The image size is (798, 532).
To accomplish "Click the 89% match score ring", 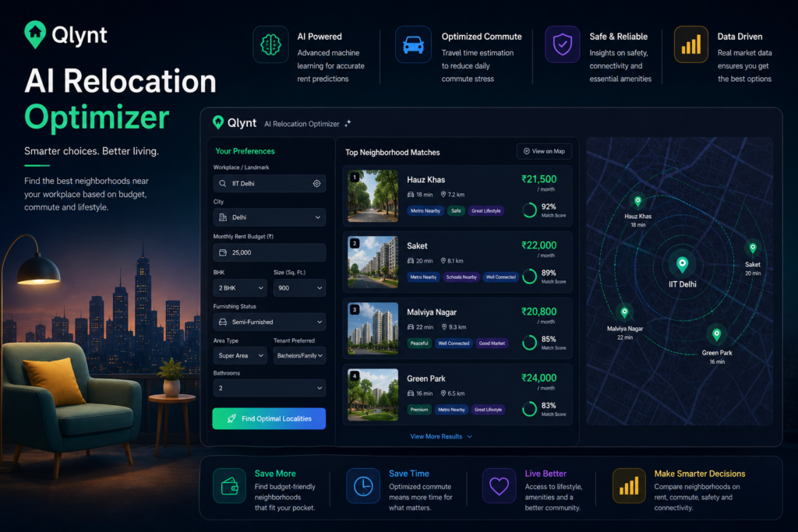I will click(530, 277).
